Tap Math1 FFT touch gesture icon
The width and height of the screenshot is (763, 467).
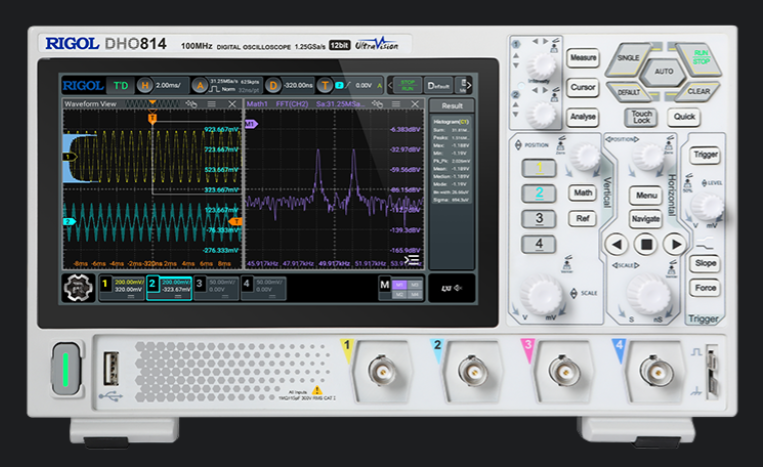377,104
